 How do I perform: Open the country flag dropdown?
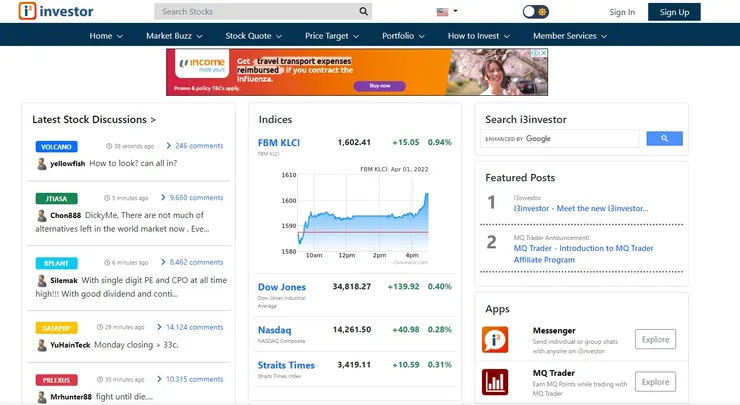pos(447,12)
